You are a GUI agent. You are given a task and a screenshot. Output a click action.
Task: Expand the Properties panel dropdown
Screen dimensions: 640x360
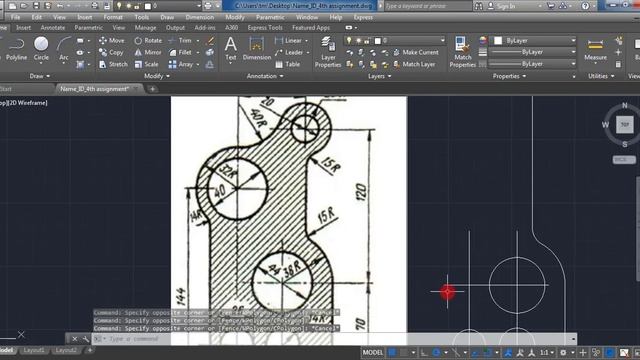click(509, 76)
